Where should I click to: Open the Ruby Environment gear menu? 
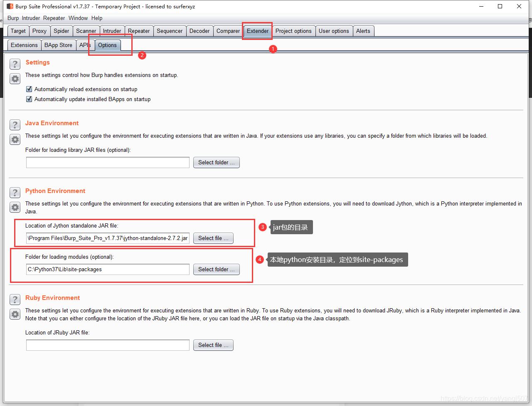click(x=15, y=314)
